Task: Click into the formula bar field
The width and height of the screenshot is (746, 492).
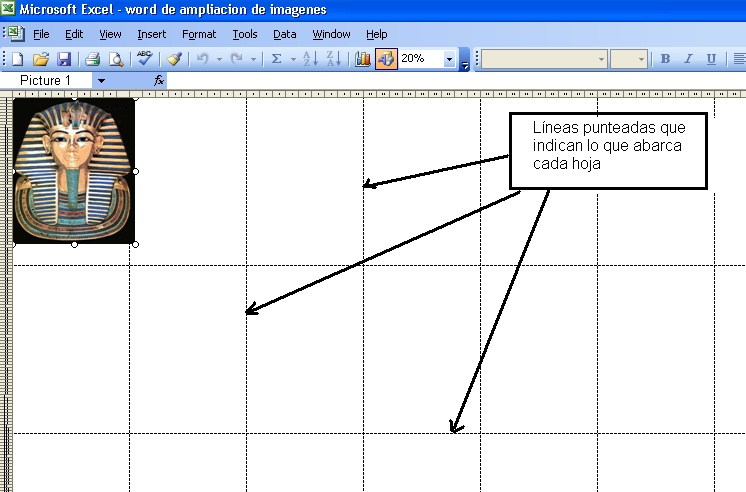Action: [456, 80]
